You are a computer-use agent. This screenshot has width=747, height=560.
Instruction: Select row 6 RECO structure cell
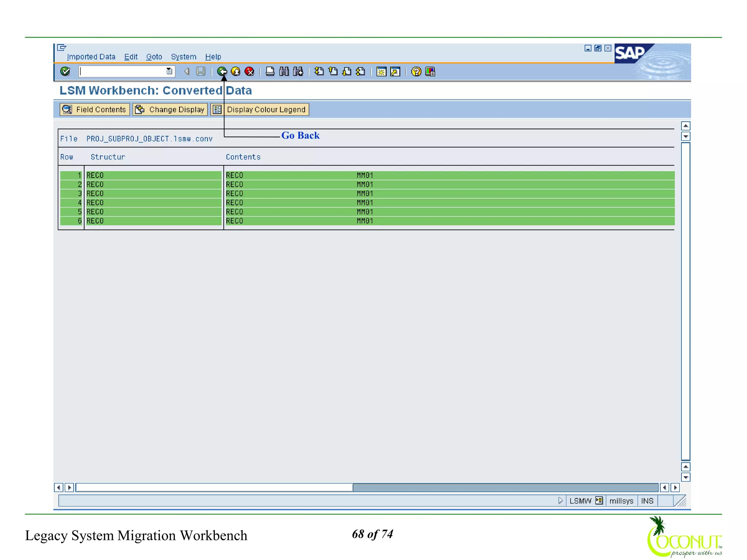click(154, 221)
